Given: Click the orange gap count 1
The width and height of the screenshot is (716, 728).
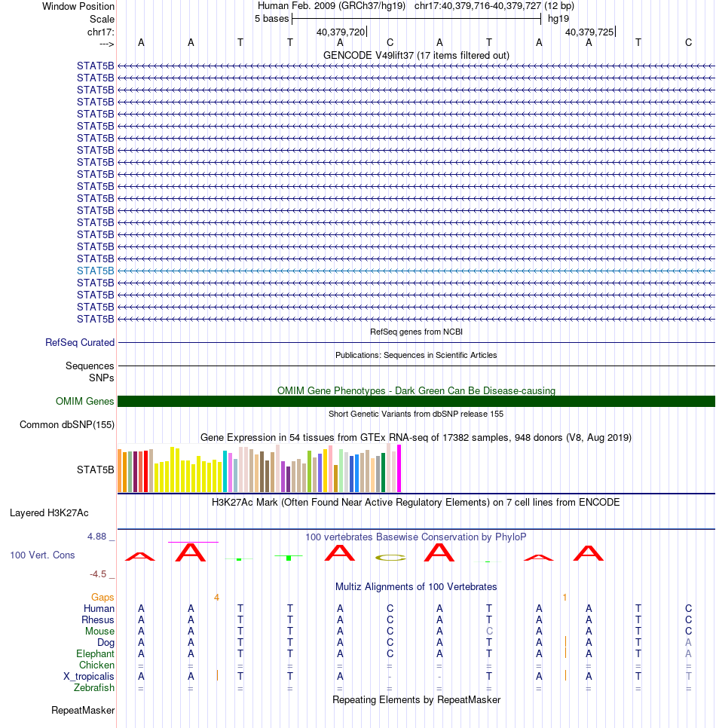Looking at the screenshot, I should coord(565,598).
